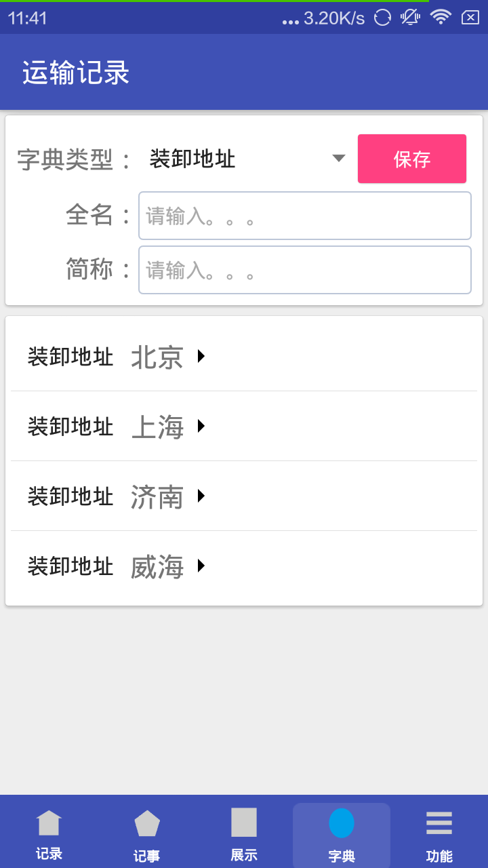Tap the square icon for 展示
Image resolution: width=488 pixels, height=868 pixels.
click(244, 822)
